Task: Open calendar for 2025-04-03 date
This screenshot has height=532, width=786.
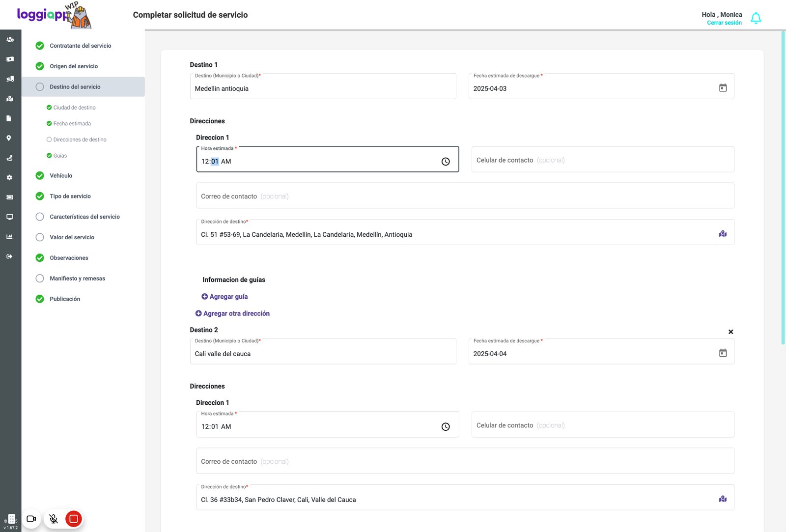Action: [x=723, y=88]
